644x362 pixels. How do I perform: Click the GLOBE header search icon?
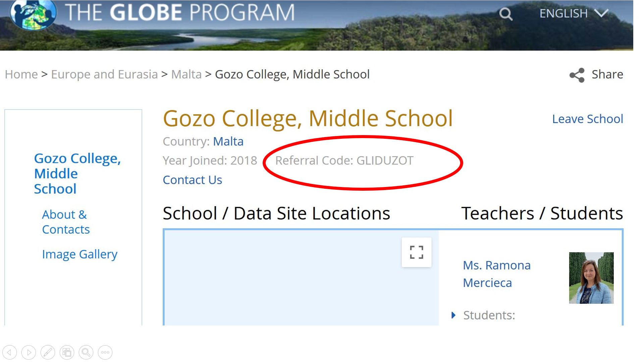pyautogui.click(x=505, y=14)
